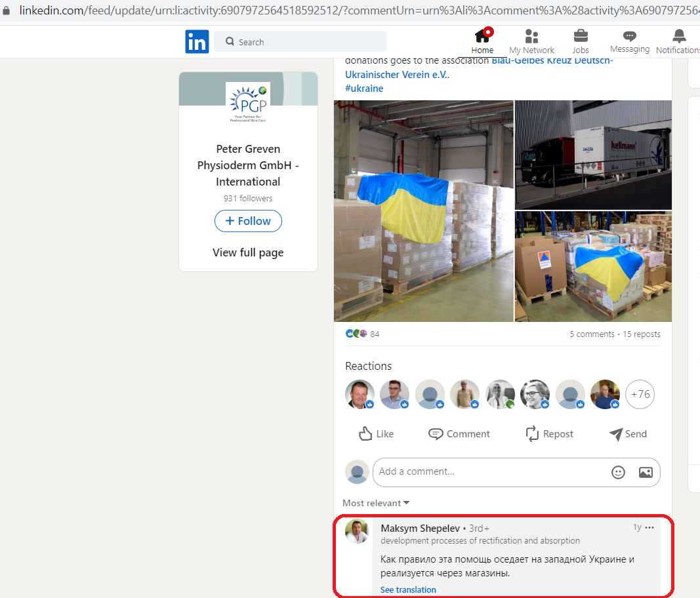Like the post
The width and height of the screenshot is (700, 598).
coord(376,434)
